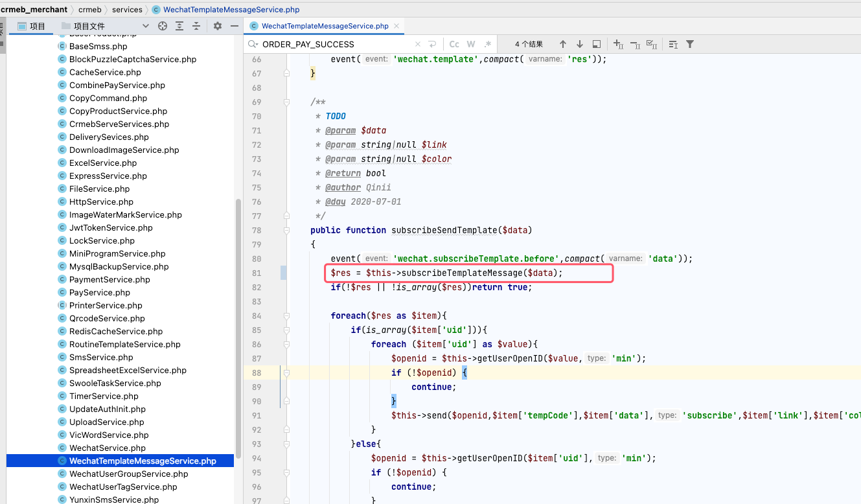Click the fold marker on line 67
Screen dimensions: 861x504
tap(287, 73)
